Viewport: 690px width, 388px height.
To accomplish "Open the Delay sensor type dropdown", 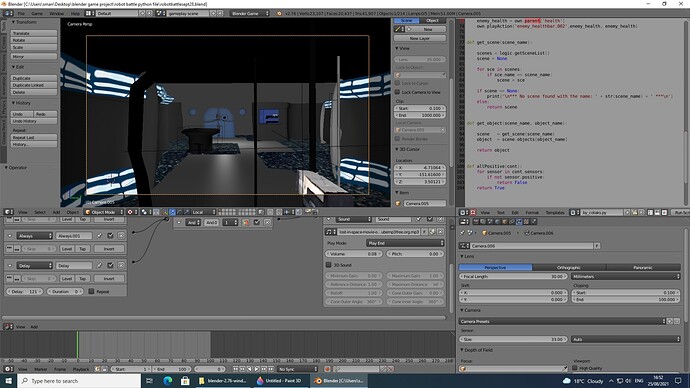I will pos(34,266).
